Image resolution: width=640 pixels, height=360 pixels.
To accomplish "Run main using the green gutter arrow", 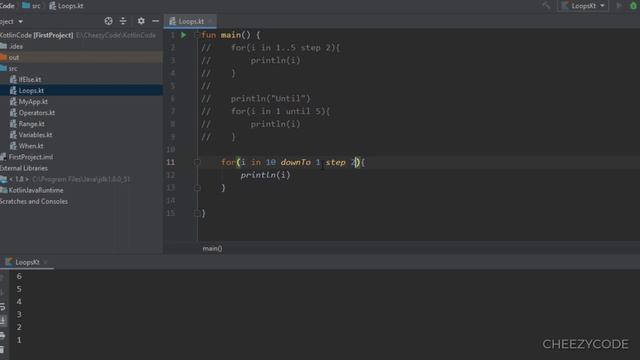I will 184,35.
